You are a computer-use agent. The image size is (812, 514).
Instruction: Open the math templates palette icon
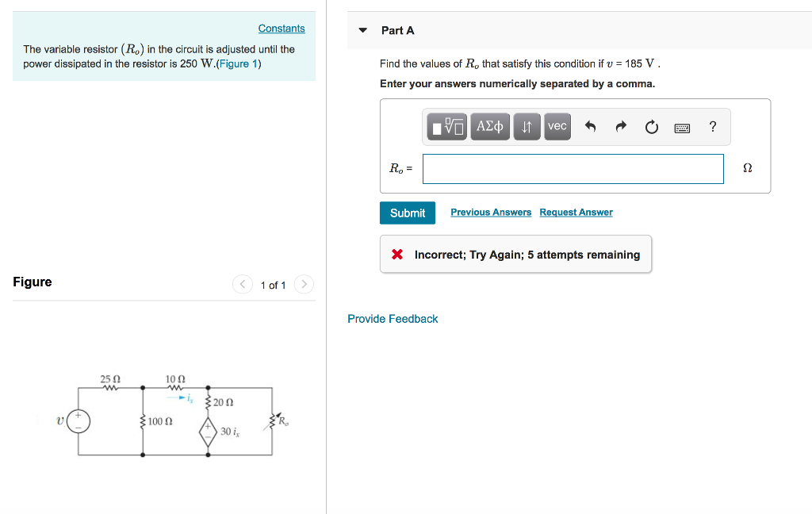point(448,126)
